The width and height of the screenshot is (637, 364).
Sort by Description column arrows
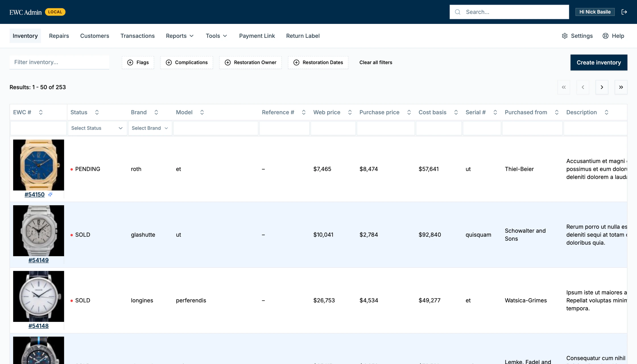(x=606, y=112)
